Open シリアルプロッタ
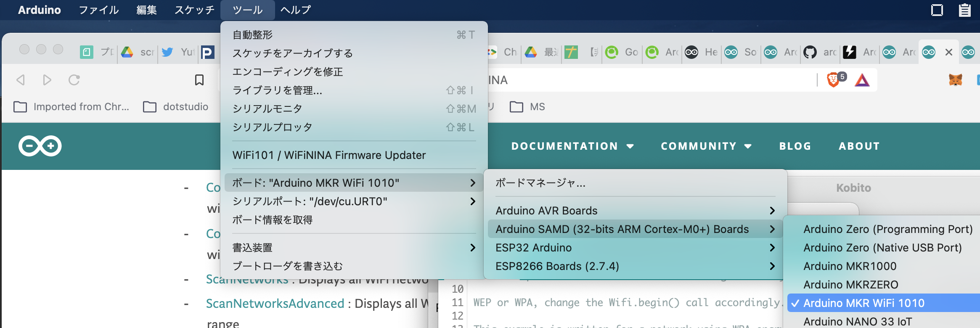Screen dimensions: 980x328 click(x=354, y=127)
